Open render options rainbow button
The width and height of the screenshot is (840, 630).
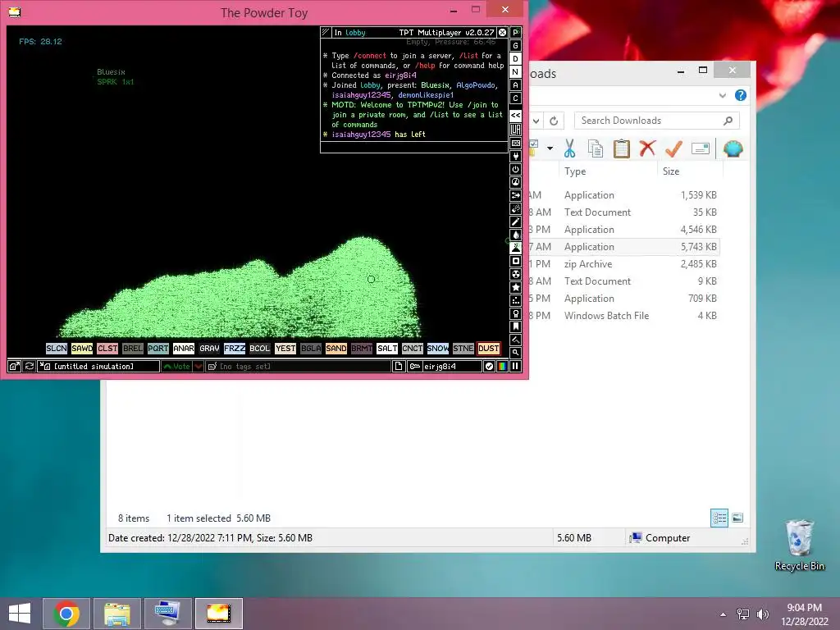coord(502,367)
